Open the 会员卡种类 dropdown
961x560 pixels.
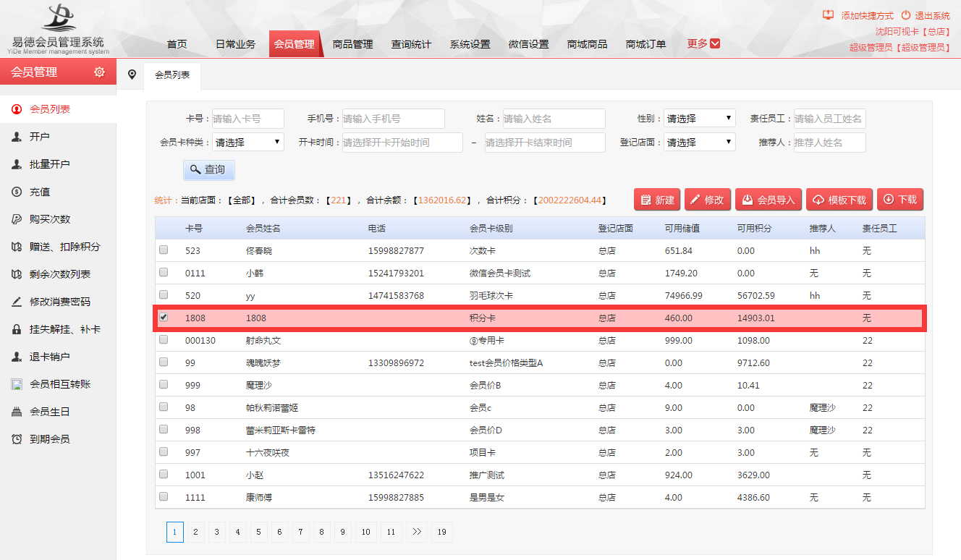[248, 143]
